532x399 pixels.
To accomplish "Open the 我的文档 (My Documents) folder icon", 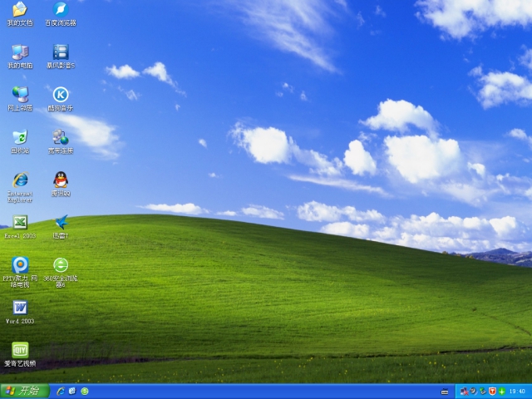I will [20, 10].
